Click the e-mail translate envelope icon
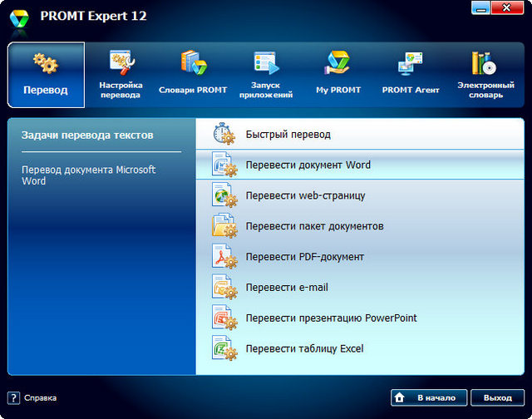This screenshot has width=532, height=419. 224,288
